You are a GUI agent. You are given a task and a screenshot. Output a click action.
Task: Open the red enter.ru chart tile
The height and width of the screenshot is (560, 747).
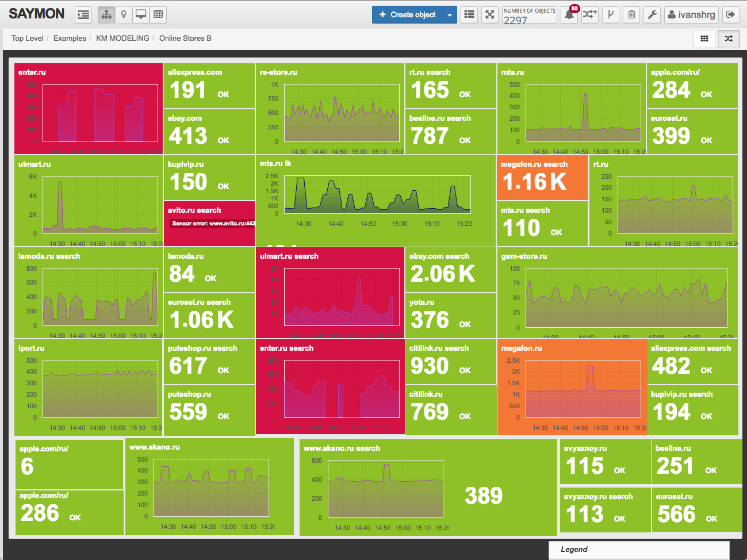point(89,109)
